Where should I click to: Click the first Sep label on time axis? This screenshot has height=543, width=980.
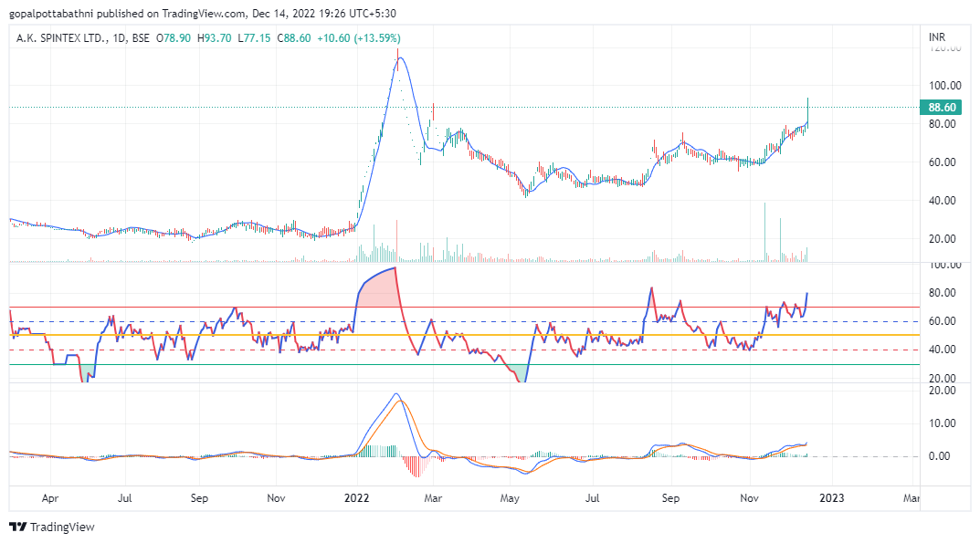coord(199,498)
